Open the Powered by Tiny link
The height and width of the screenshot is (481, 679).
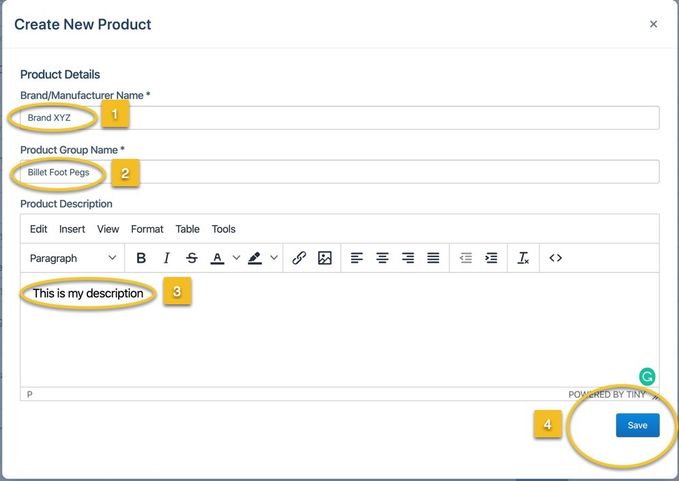click(x=607, y=394)
